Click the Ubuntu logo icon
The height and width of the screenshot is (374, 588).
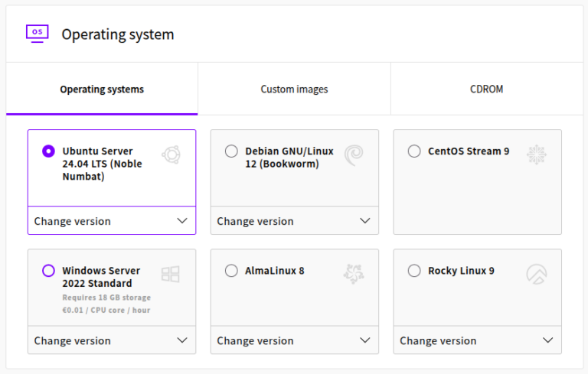[x=171, y=155]
